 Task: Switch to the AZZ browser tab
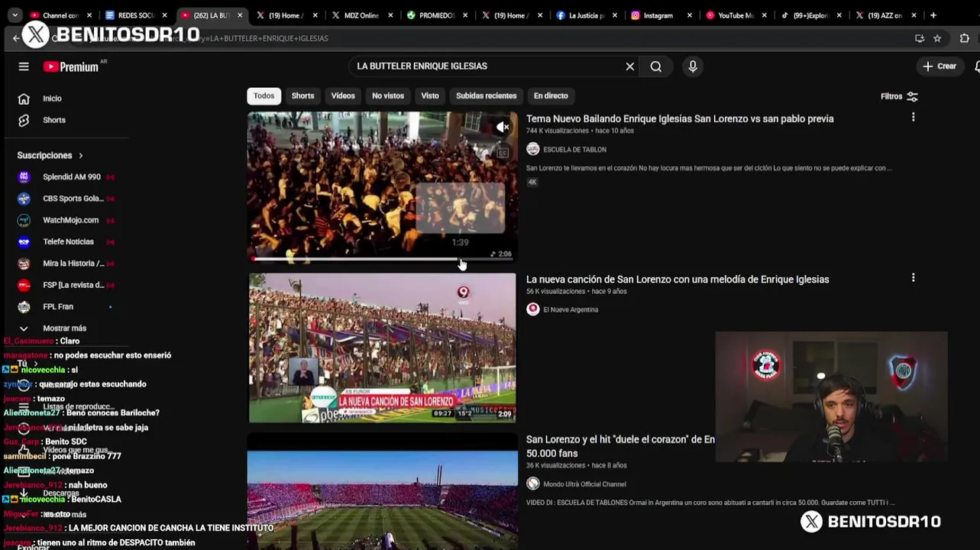pos(885,15)
